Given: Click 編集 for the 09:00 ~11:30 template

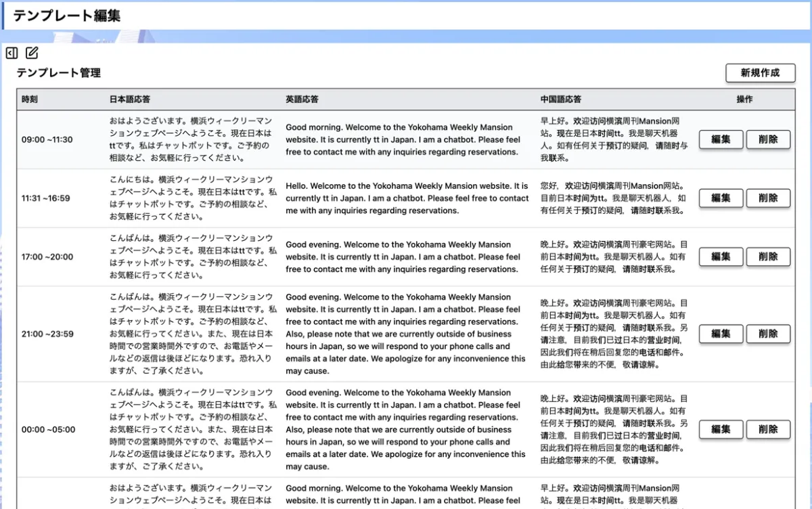Looking at the screenshot, I should tap(721, 140).
